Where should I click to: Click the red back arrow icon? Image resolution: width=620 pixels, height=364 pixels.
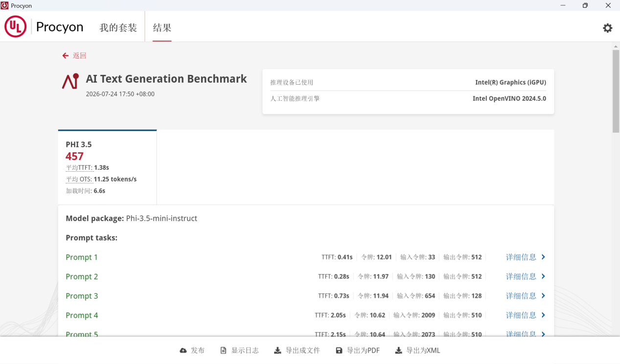point(66,56)
